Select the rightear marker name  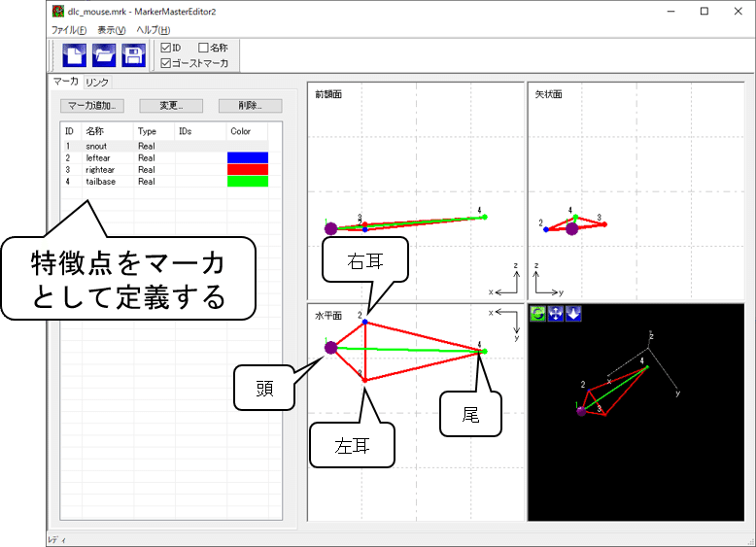(100, 170)
